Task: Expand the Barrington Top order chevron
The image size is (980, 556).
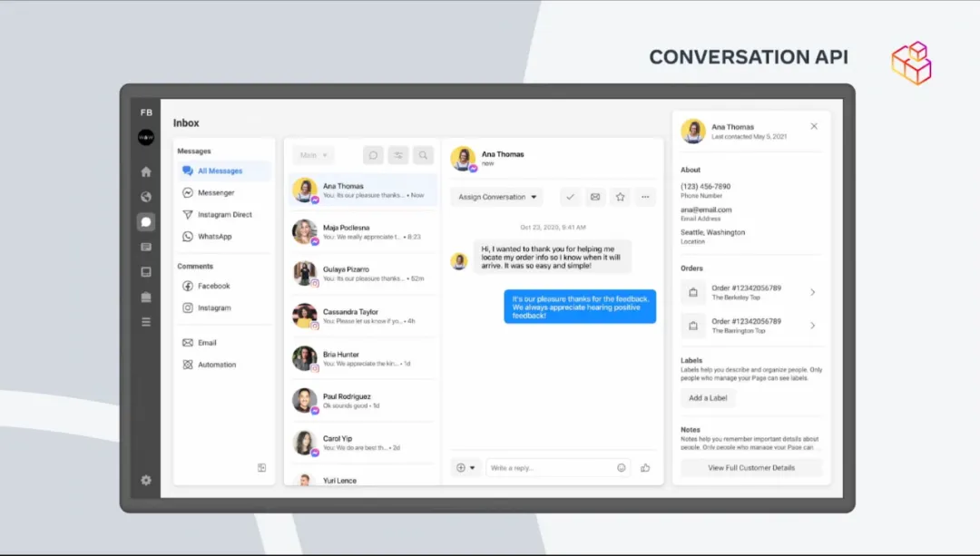Action: pos(812,325)
